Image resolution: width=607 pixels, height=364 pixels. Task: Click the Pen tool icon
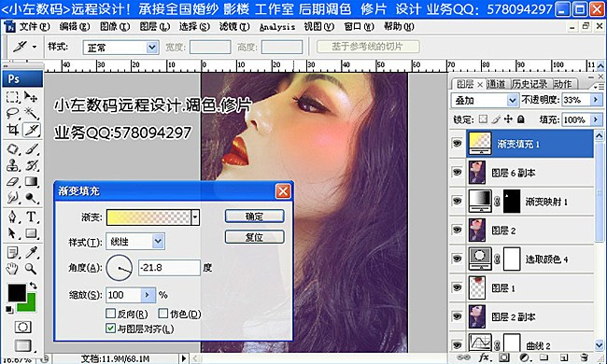(x=12, y=217)
